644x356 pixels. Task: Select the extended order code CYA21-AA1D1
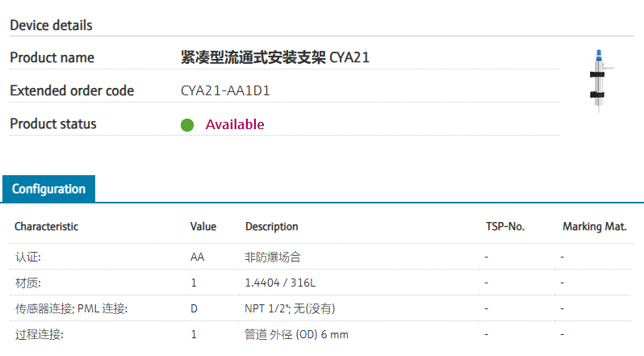click(225, 90)
